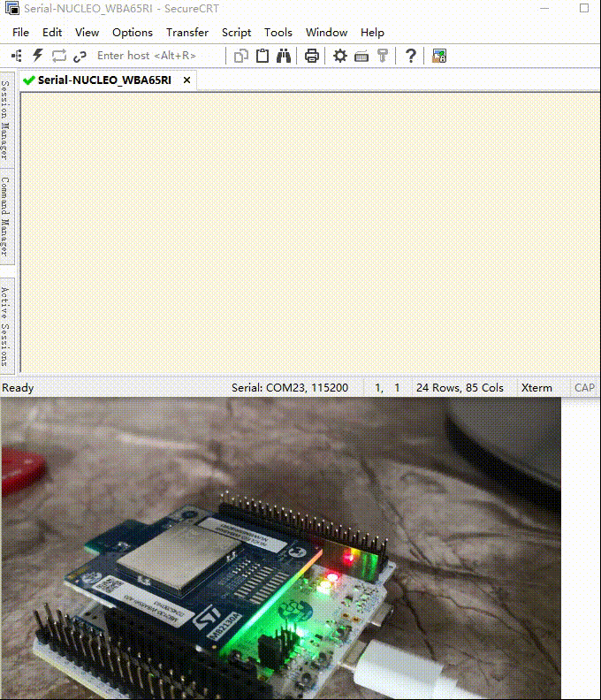601x700 pixels.
Task: Click the CAP indicator in status bar
Action: click(584, 387)
